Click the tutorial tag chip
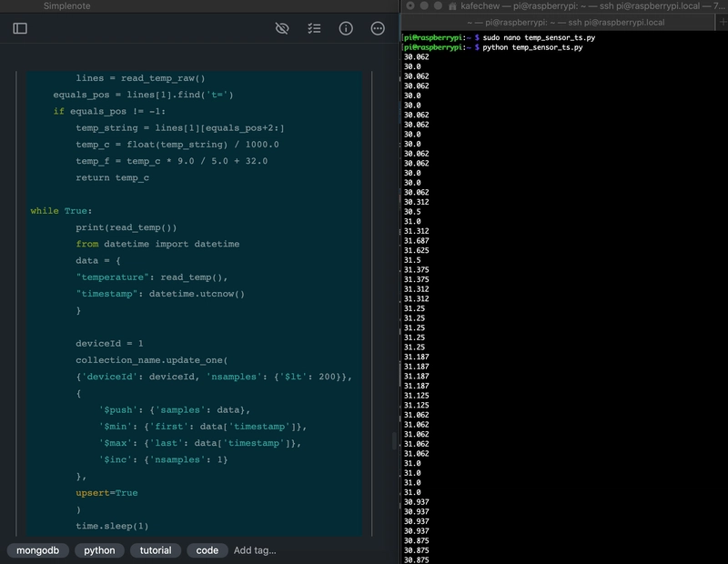Viewport: 728px width, 564px height. (156, 550)
